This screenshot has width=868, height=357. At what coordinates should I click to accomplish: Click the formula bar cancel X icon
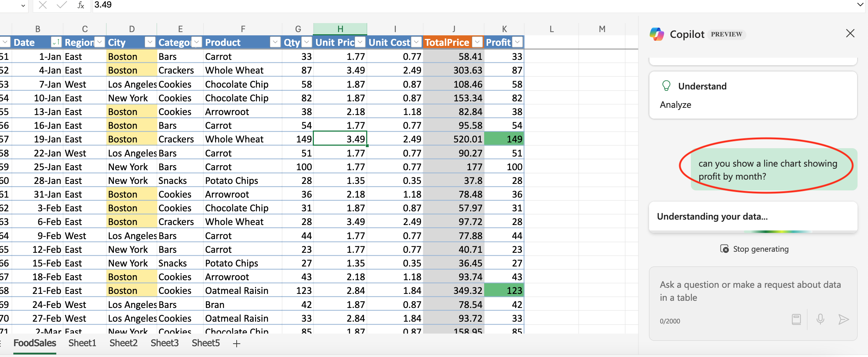43,5
